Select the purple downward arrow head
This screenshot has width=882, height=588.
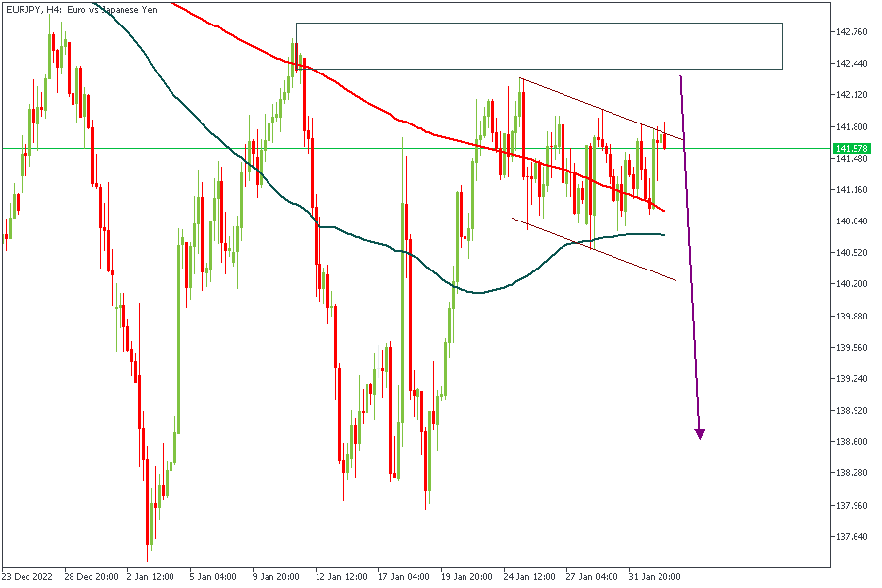point(700,433)
